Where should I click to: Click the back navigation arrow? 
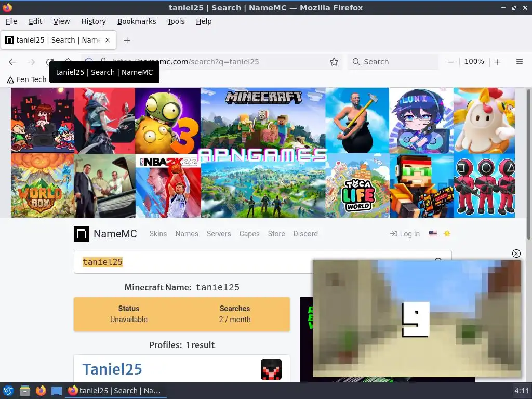(x=12, y=62)
